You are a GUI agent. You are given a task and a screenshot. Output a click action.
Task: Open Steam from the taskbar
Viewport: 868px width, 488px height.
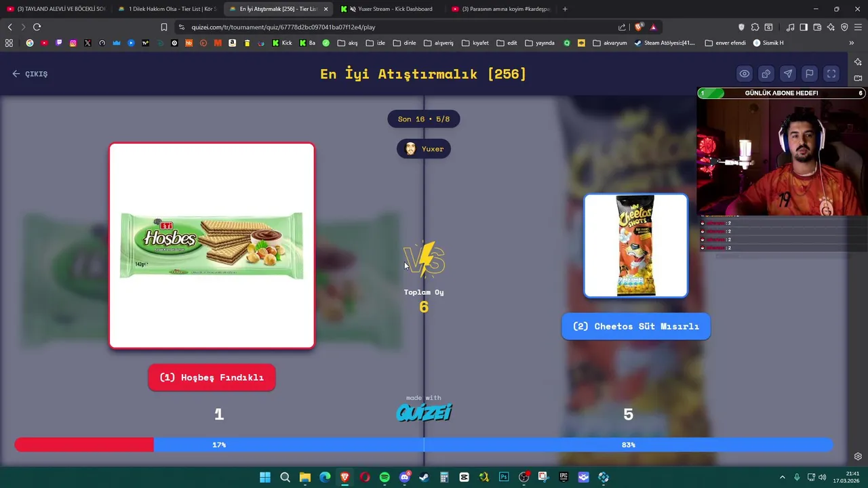[x=424, y=477]
